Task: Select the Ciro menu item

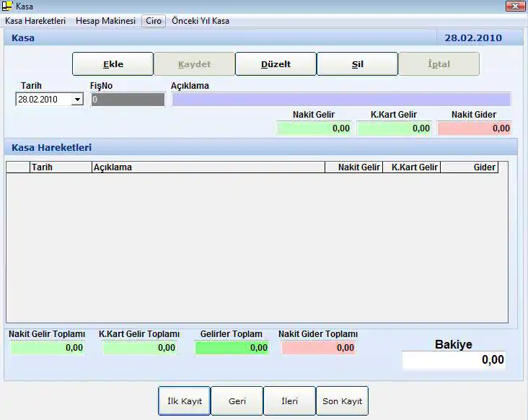Action: [x=154, y=21]
